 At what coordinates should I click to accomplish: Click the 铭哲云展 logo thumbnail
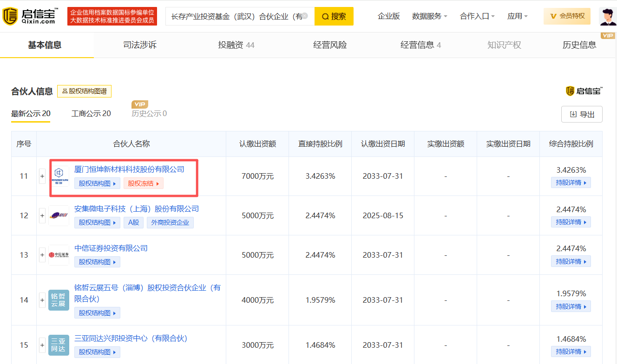[x=59, y=299]
